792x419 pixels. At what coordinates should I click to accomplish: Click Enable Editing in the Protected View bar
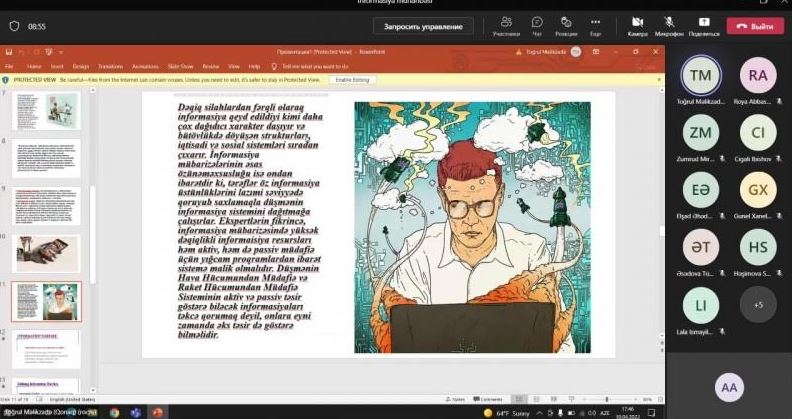pyautogui.click(x=353, y=80)
